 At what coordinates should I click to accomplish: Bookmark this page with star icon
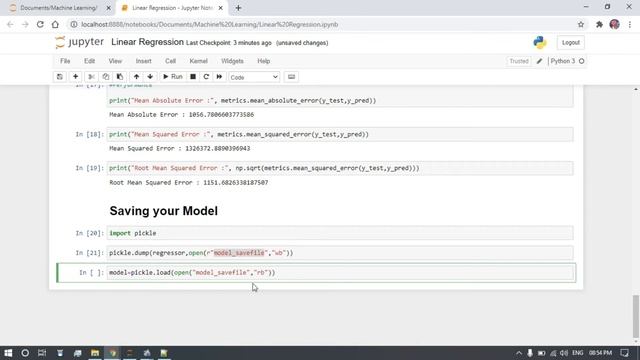coord(581,24)
